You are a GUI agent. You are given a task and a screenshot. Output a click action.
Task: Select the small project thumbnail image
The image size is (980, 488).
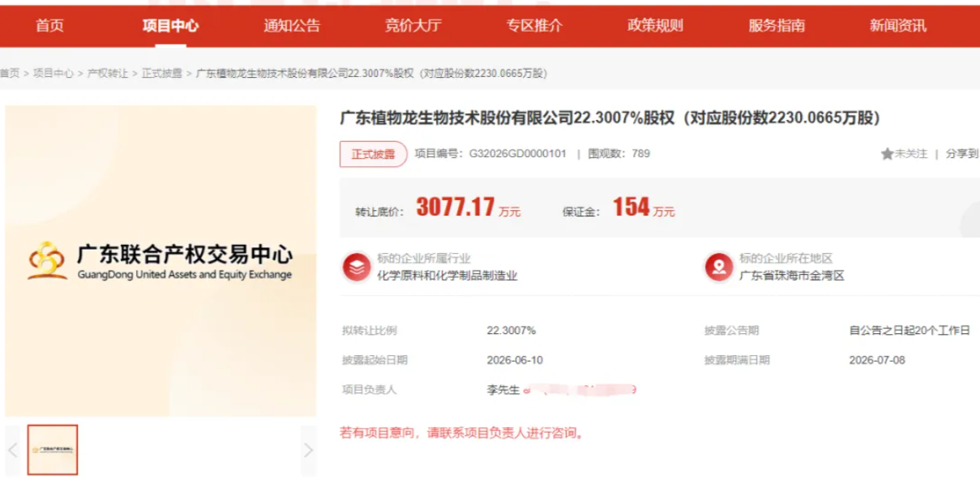coord(53,450)
